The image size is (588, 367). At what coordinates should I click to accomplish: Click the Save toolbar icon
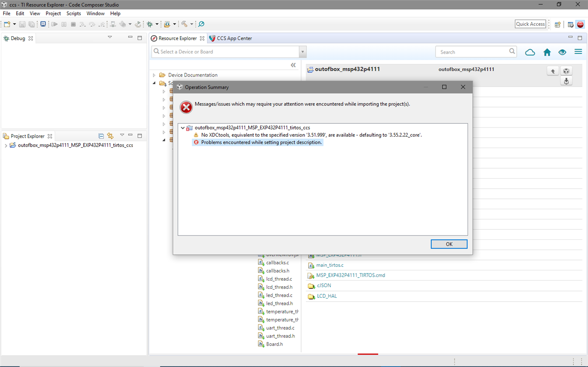pos(22,24)
